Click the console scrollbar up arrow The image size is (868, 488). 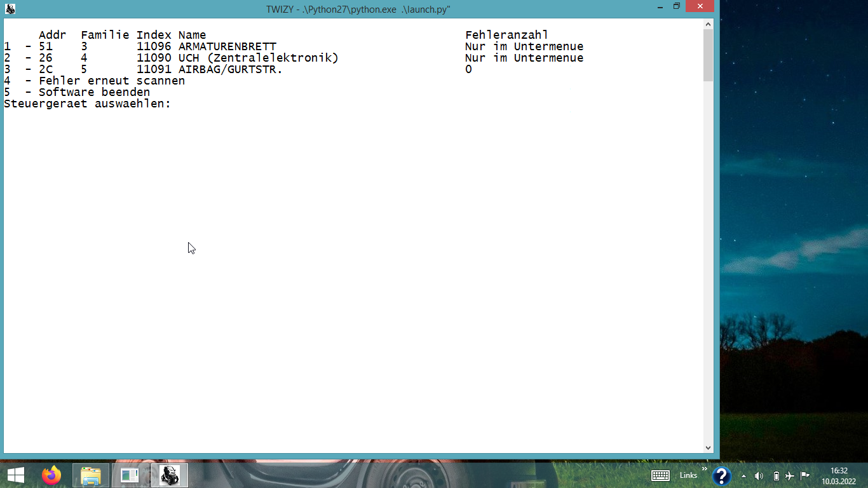coord(709,24)
